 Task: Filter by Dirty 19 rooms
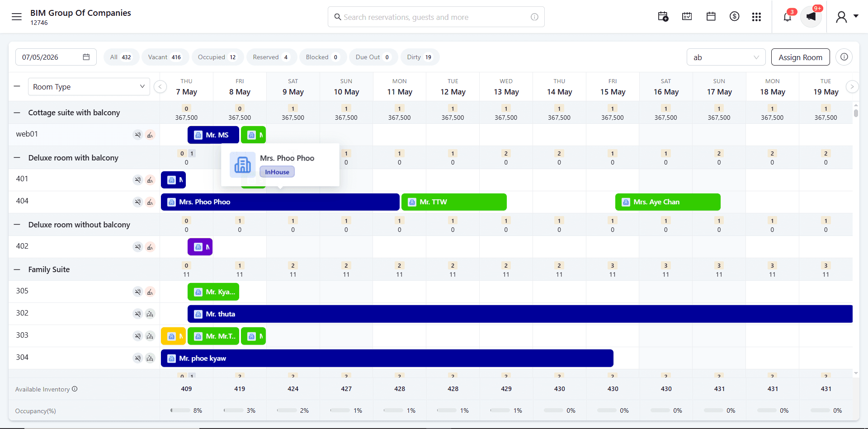pos(419,57)
